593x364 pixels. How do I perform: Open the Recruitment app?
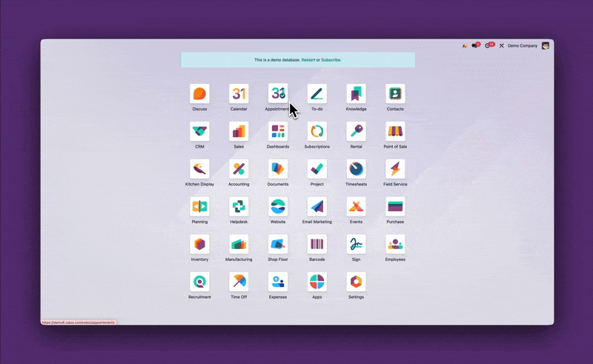pyautogui.click(x=199, y=282)
